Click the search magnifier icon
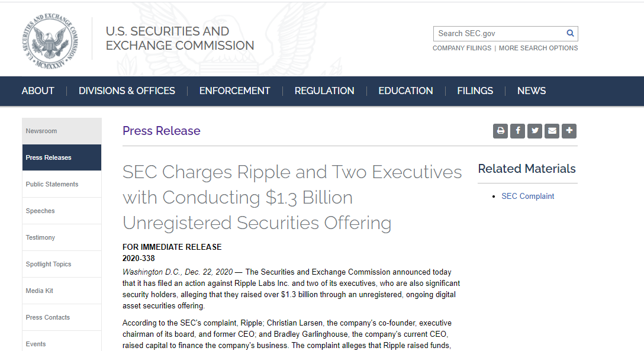Image resolution: width=644 pixels, height=351 pixels. point(570,33)
